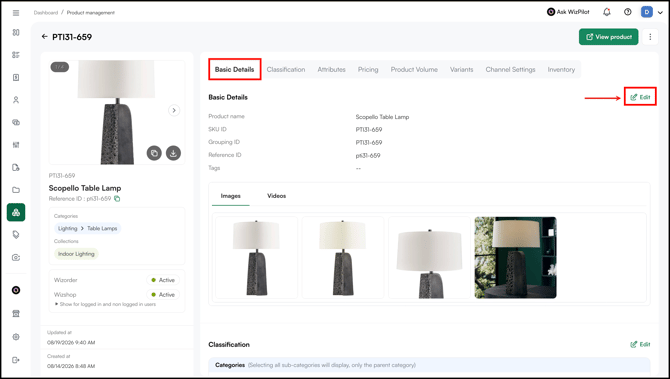Click the logout icon in the sidebar
Image resolution: width=670 pixels, height=379 pixels.
click(x=16, y=360)
